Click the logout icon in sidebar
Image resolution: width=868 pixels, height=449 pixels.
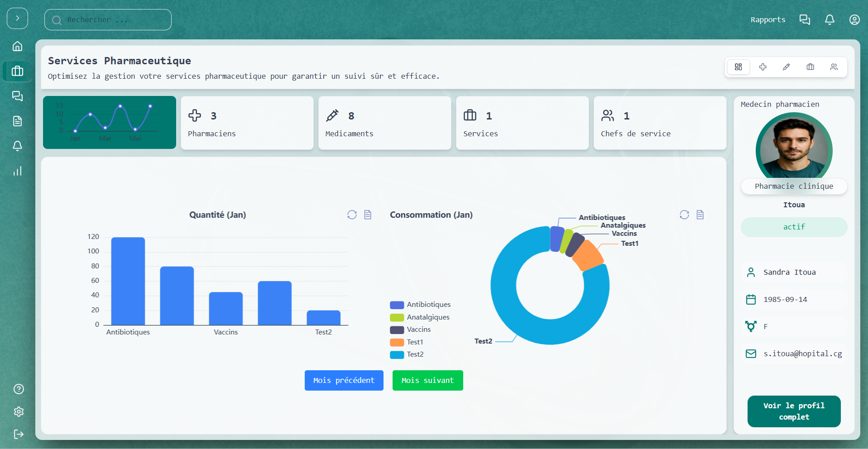pos(19,435)
